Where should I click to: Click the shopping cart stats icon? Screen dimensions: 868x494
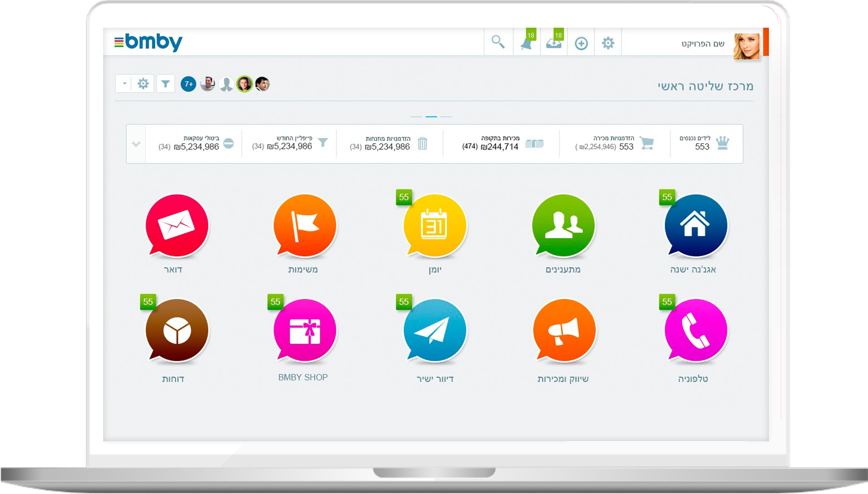point(647,143)
